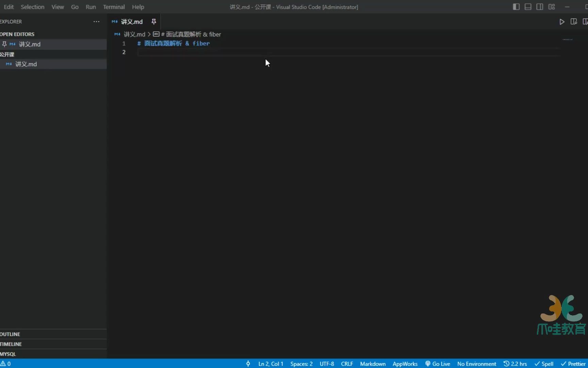The image size is (588, 368).
Task: Open the Selection menu
Action: point(32,7)
